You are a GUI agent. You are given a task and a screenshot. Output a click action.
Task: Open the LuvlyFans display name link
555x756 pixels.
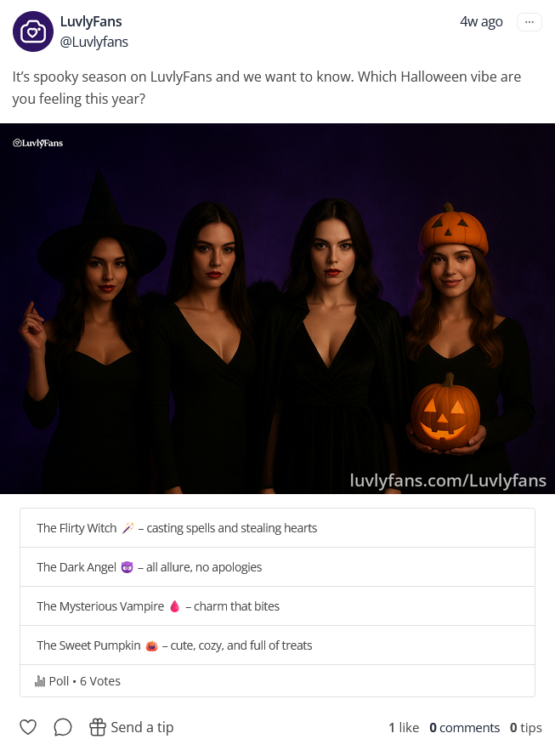pyautogui.click(x=91, y=22)
